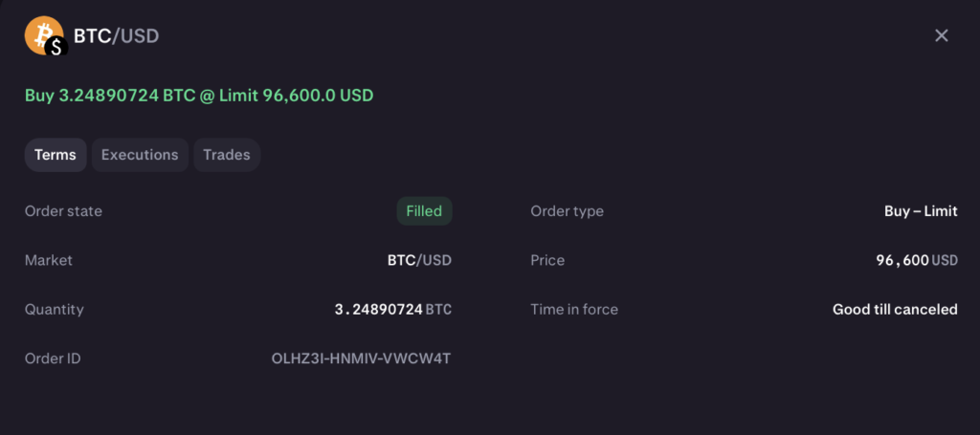Viewport: 980px width, 435px height.
Task: Click the green Filled status badge
Action: [x=424, y=211]
